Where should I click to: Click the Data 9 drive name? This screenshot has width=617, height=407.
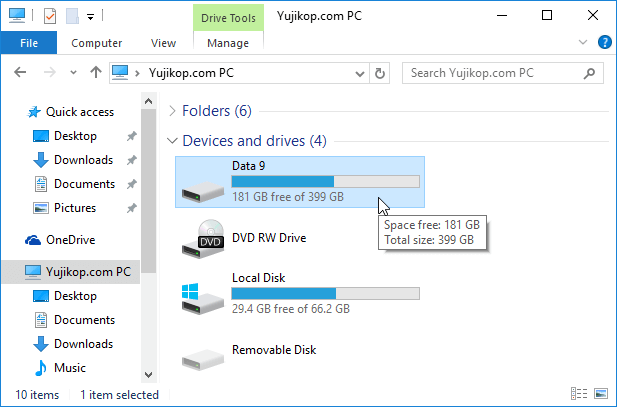[248, 166]
